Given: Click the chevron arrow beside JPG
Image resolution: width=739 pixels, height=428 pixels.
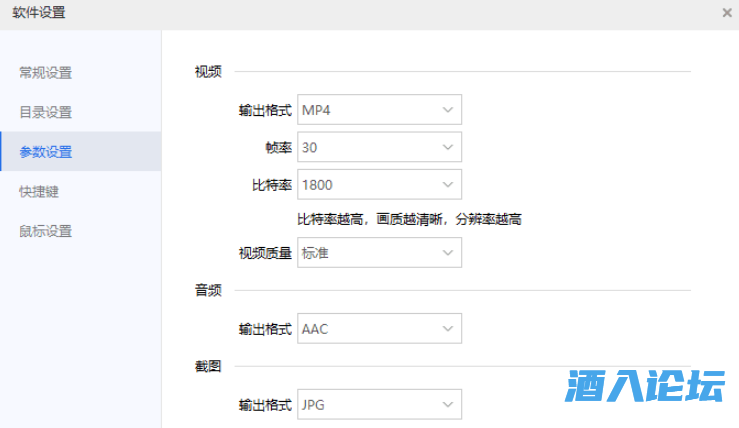Looking at the screenshot, I should point(447,405).
